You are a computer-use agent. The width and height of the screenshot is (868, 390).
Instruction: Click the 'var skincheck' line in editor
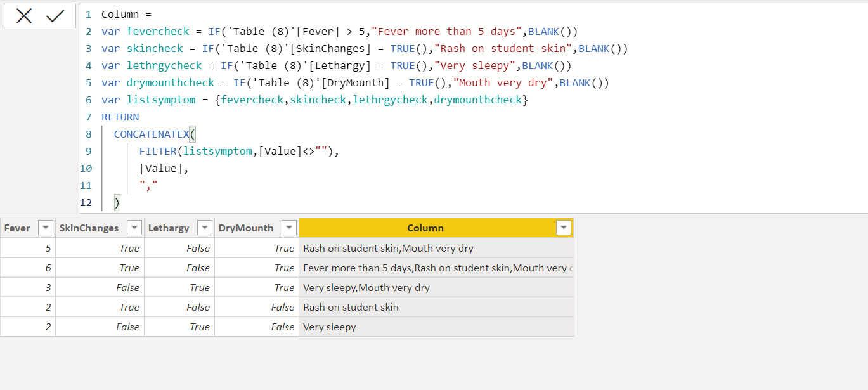365,48
